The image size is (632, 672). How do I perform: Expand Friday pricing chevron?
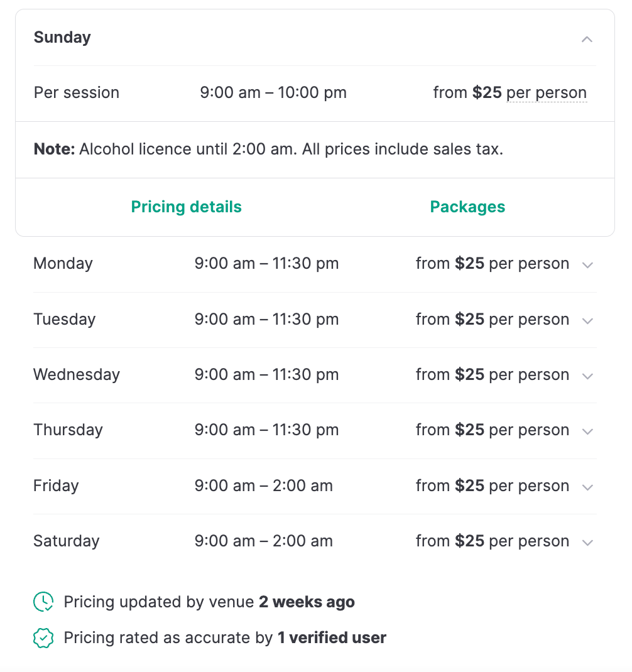(x=587, y=487)
